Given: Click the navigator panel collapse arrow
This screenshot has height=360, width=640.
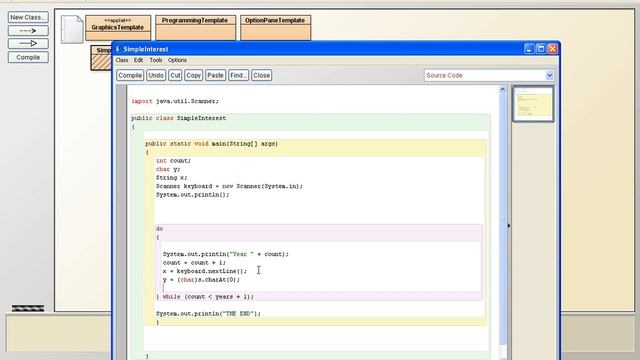Looking at the screenshot, I should point(509,225).
